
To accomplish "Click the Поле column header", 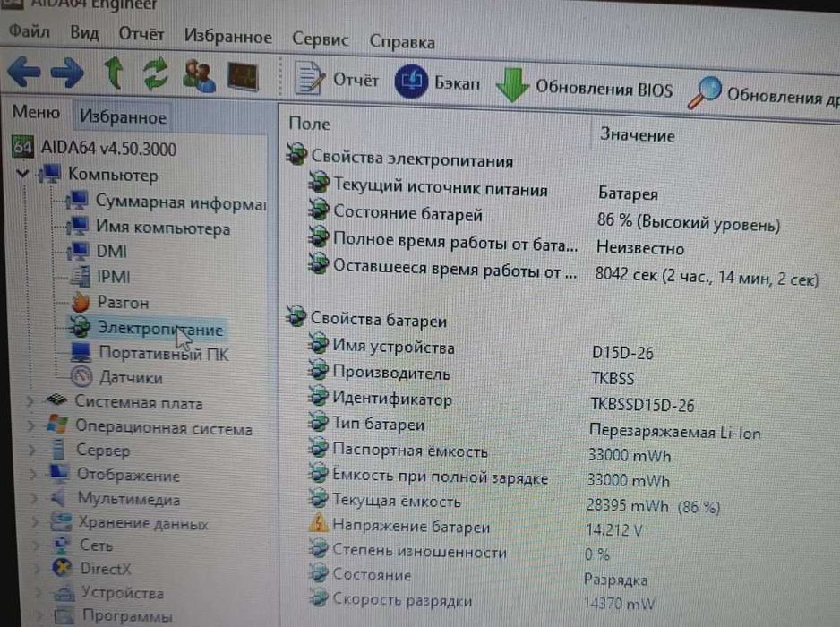I will tap(309, 124).
